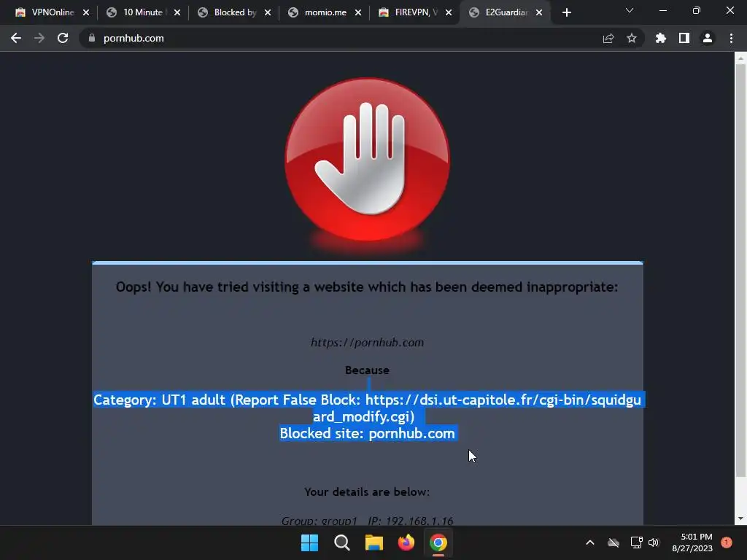This screenshot has width=747, height=560.
Task: Show hidden system tray icons
Action: pos(589,542)
